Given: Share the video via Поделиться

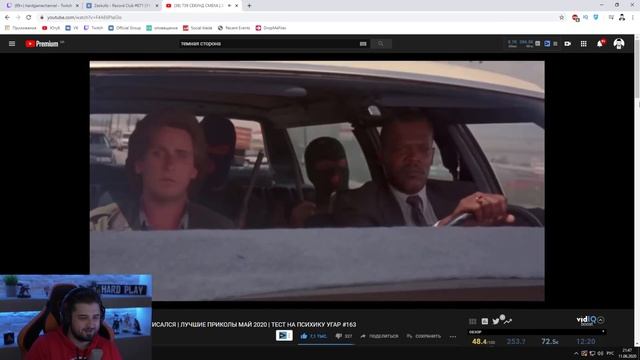Looking at the screenshot, I should [x=379, y=336].
